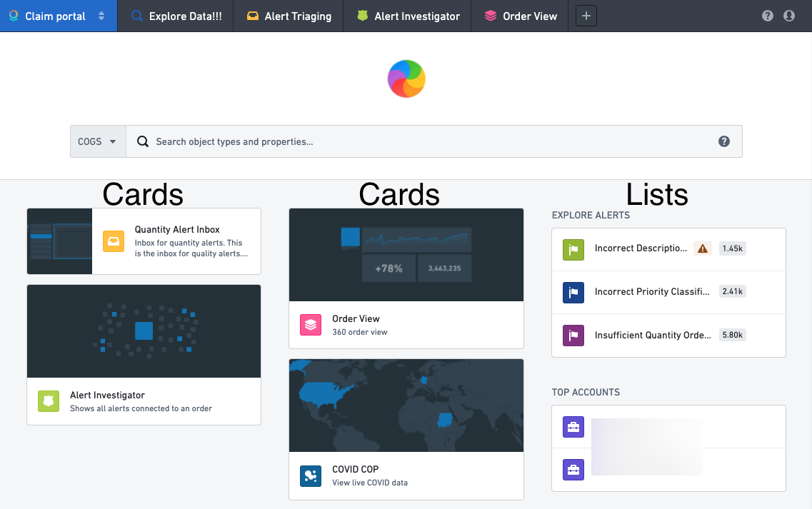Click the help icon in top navigation bar
This screenshot has width=812, height=509.
(x=768, y=16)
